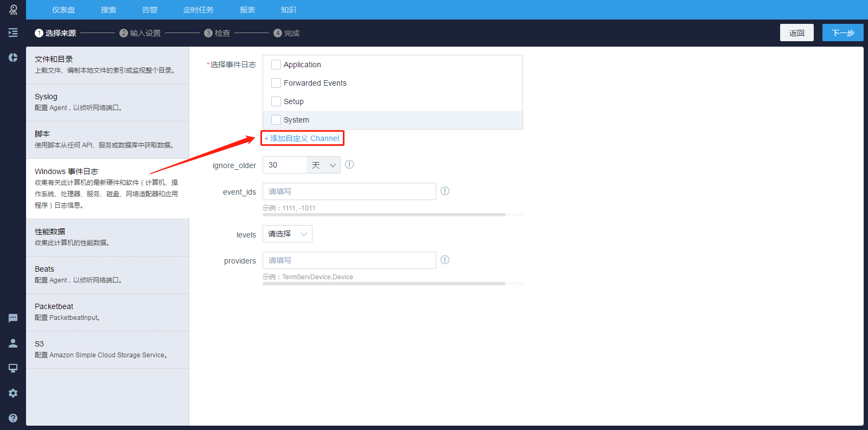The height and width of the screenshot is (430, 868).
Task: Open the chat message icon in sidebar
Action: (13, 318)
